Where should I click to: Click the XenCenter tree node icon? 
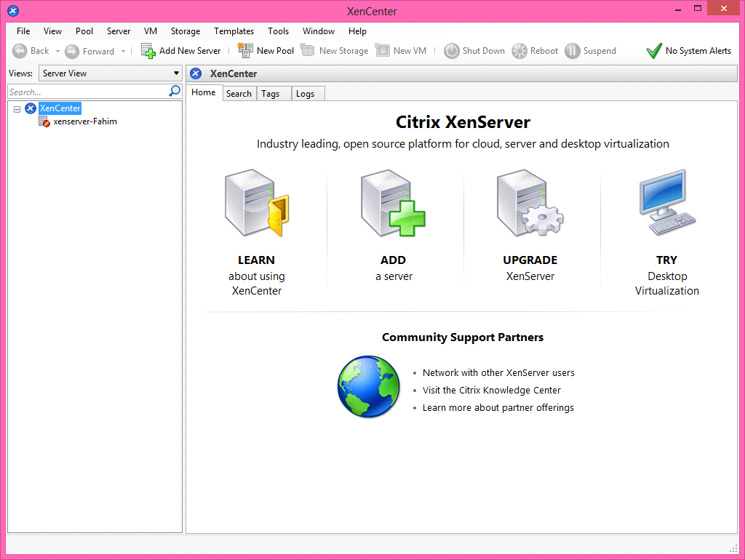pyautogui.click(x=31, y=108)
